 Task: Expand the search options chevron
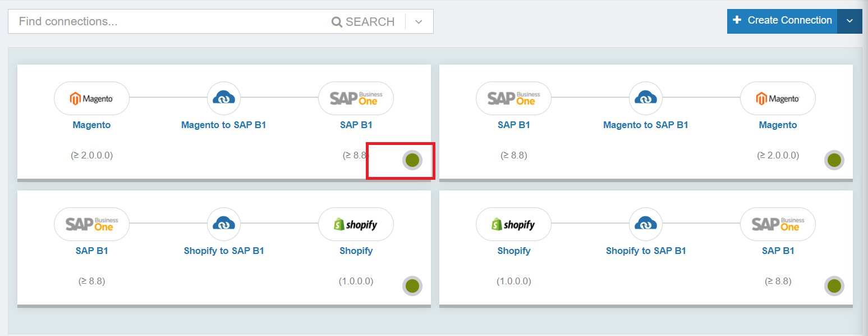[419, 22]
